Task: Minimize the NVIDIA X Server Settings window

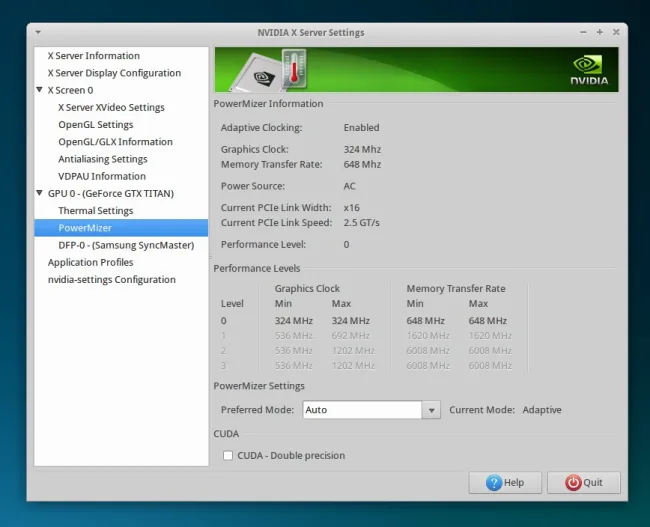Action: (x=583, y=32)
